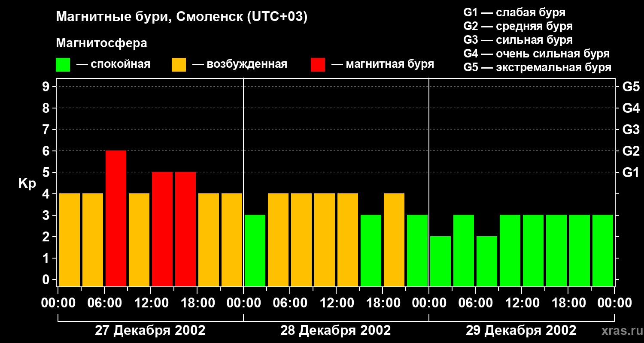The image size is (644, 343).
Task: Click the '28 Декабря 2002' date label
Action: (336, 331)
